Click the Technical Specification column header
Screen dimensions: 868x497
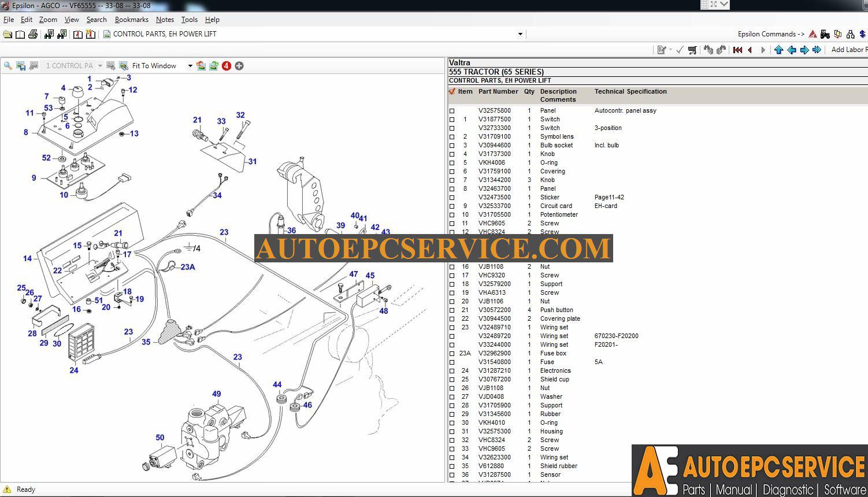point(630,91)
